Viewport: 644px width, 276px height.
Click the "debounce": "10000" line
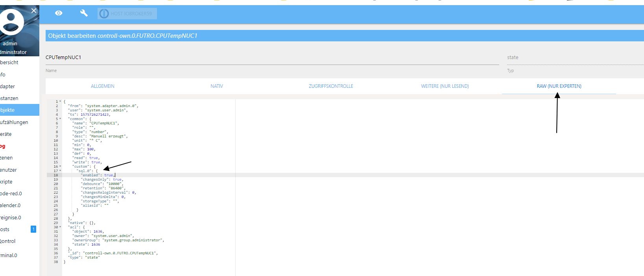pyautogui.click(x=102, y=184)
